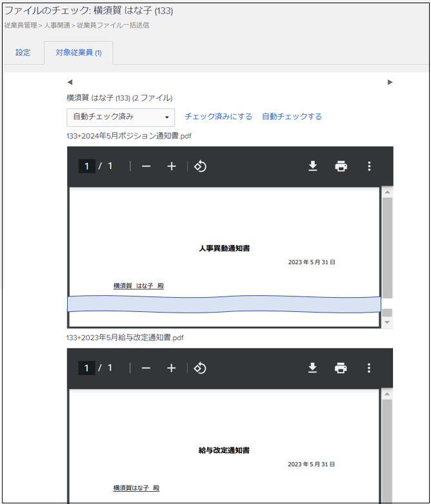Download the 給与改定通知書 PDF
The height and width of the screenshot is (504, 431).
[312, 368]
